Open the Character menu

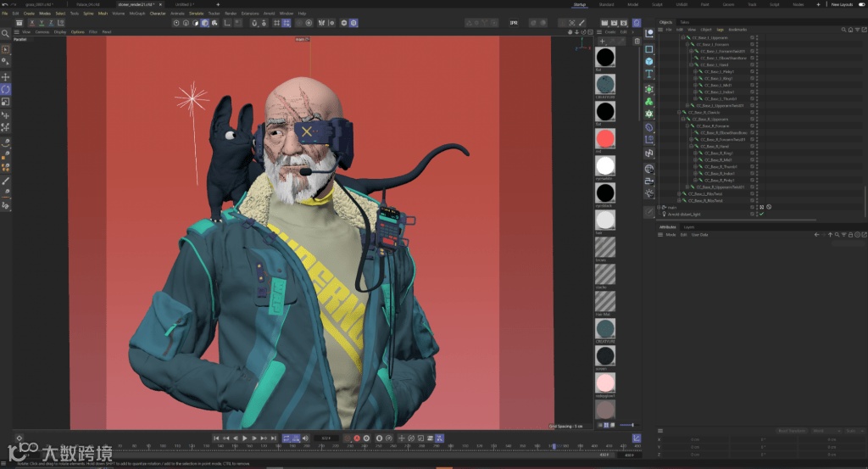pos(158,14)
